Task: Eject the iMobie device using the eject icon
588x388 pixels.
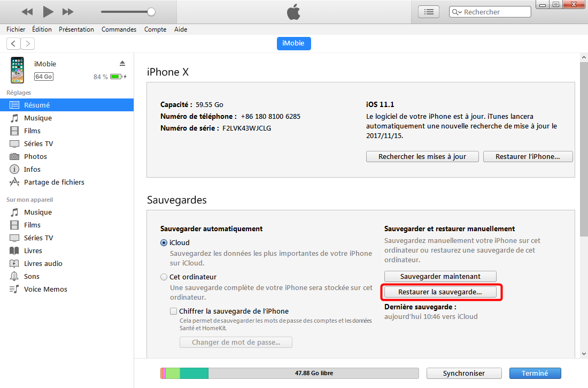Action: tap(122, 63)
